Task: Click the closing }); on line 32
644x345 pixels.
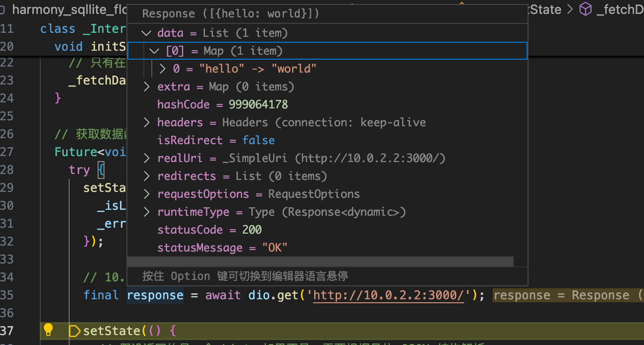Action: click(x=94, y=242)
